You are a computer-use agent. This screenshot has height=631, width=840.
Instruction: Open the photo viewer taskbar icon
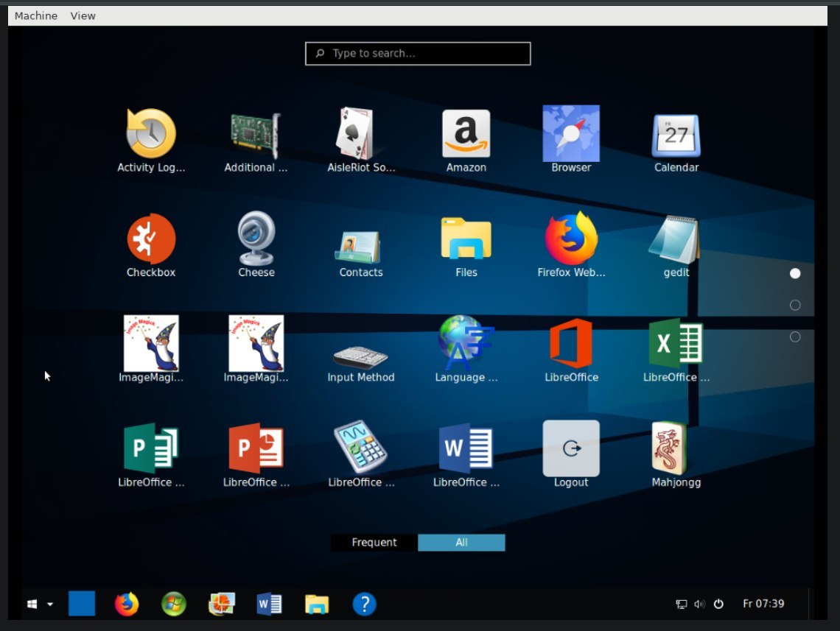[221, 604]
